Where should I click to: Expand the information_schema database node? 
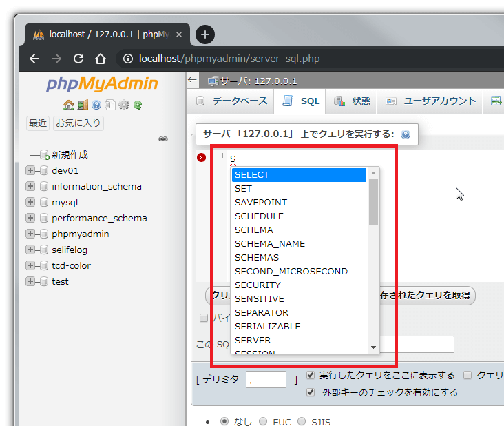click(30, 186)
